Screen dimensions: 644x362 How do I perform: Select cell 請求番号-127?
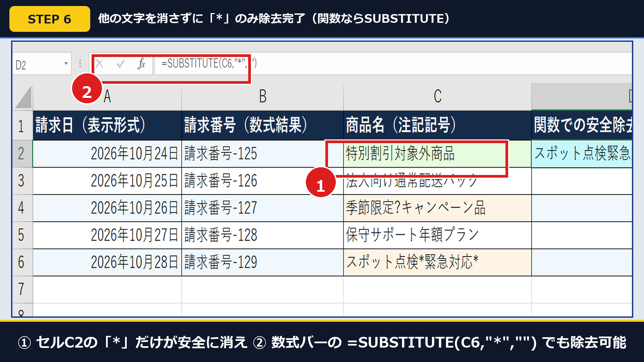click(263, 208)
